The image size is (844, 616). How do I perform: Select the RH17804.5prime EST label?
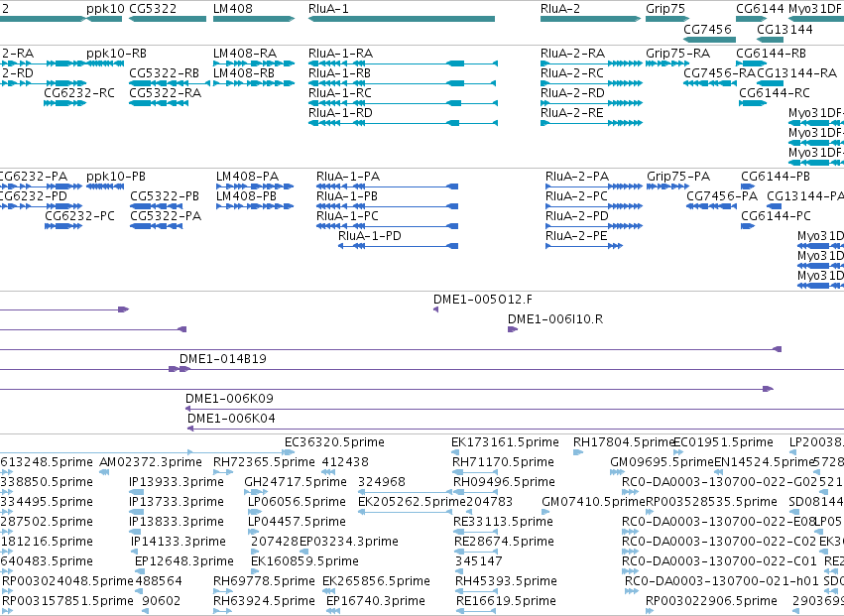coord(623,442)
